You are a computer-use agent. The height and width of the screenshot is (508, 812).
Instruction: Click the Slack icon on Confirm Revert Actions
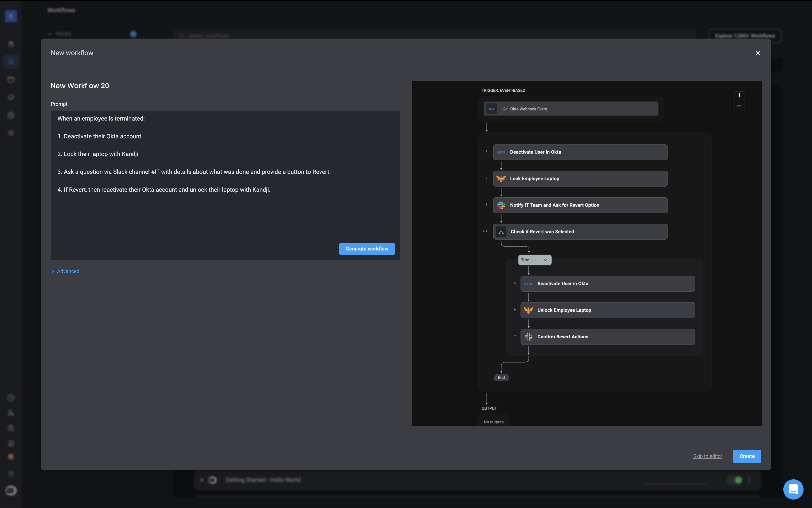528,337
